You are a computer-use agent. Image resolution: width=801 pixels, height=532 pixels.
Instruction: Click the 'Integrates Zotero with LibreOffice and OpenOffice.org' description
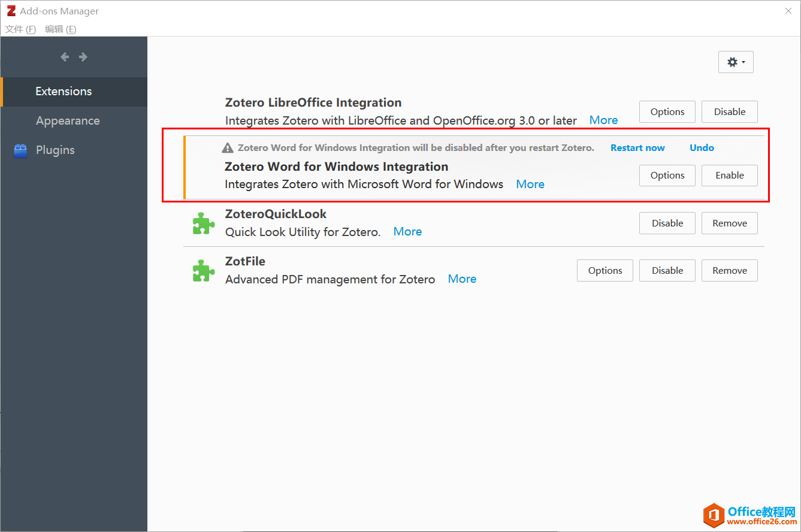(x=401, y=121)
